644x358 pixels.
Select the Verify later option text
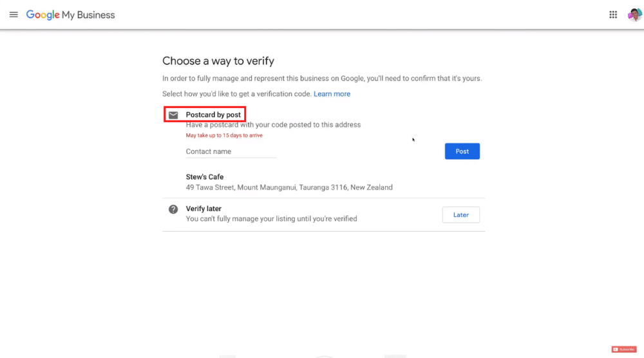[x=204, y=209]
